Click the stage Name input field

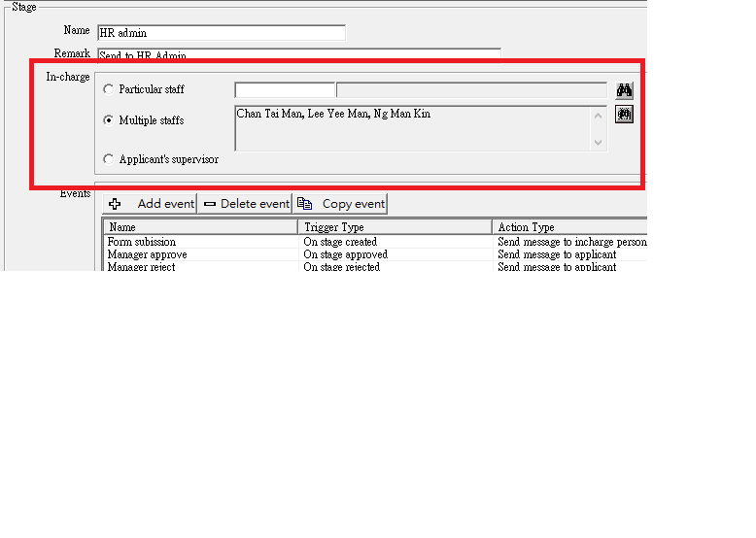tap(222, 33)
